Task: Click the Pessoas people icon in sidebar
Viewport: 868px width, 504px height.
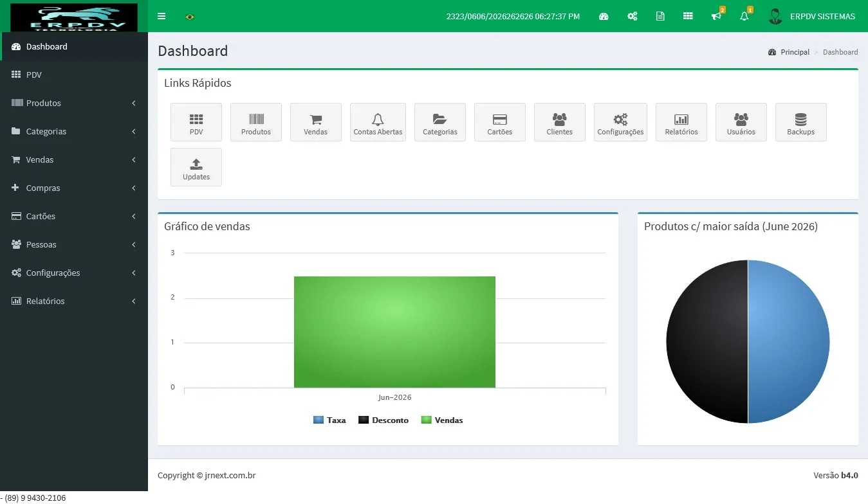Action: tap(16, 244)
